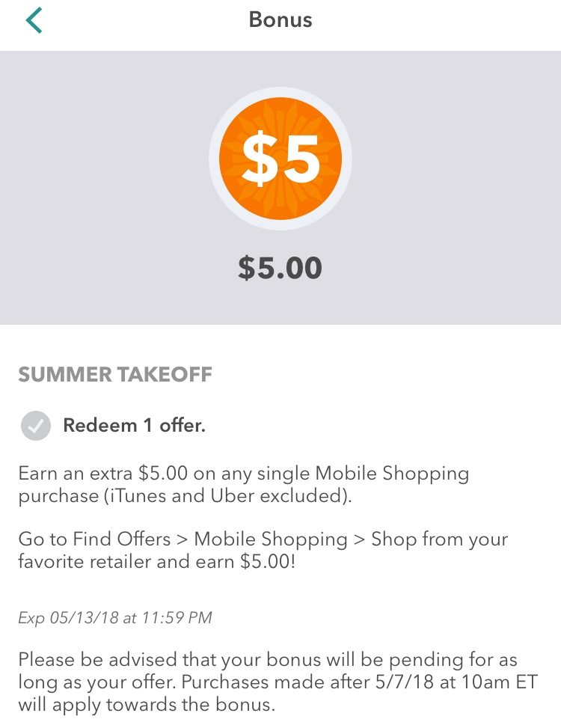Click the $5.00 amount below badge
Image resolution: width=561 pixels, height=728 pixels.
280,268
